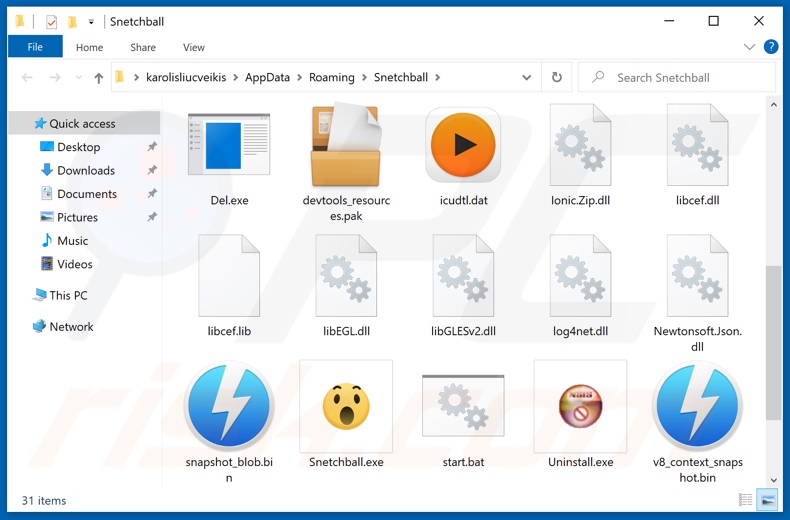Click the vertical scrollbar thumb
This screenshot has width=790, height=520.
(773, 343)
